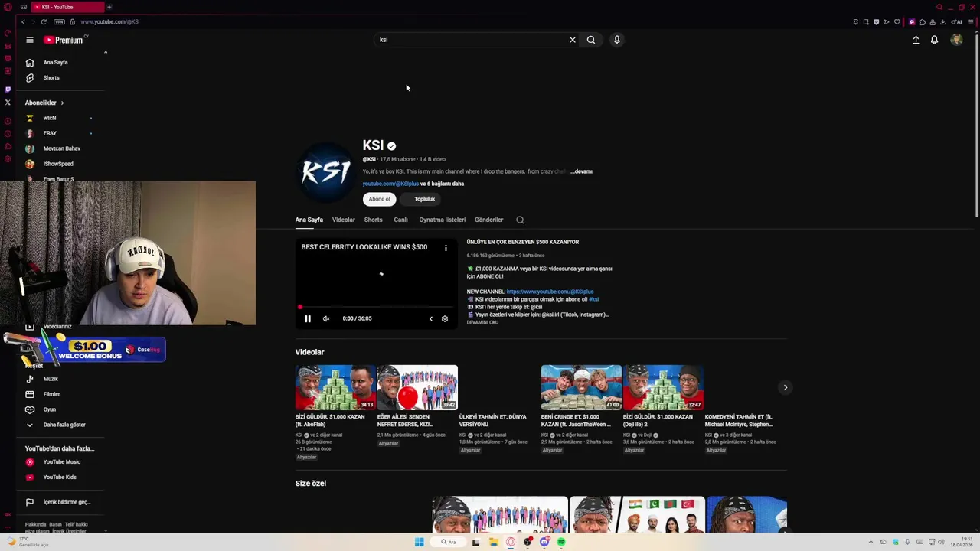Start voice search with the microphone
Viewport: 980px width, 551px height.
[x=616, y=40]
